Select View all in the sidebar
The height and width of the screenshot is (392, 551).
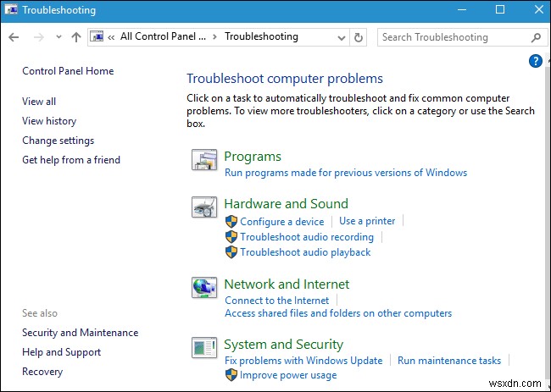(39, 102)
